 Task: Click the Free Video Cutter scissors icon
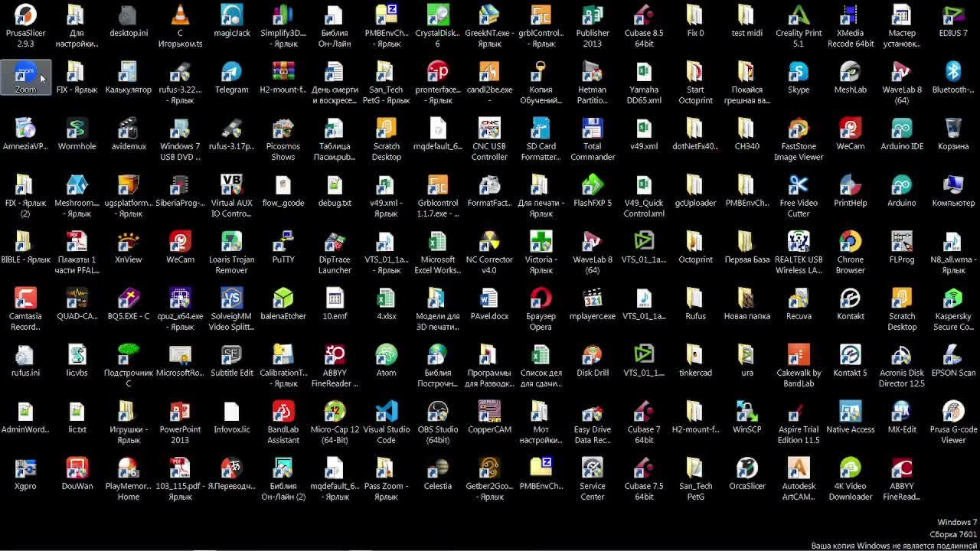(799, 184)
